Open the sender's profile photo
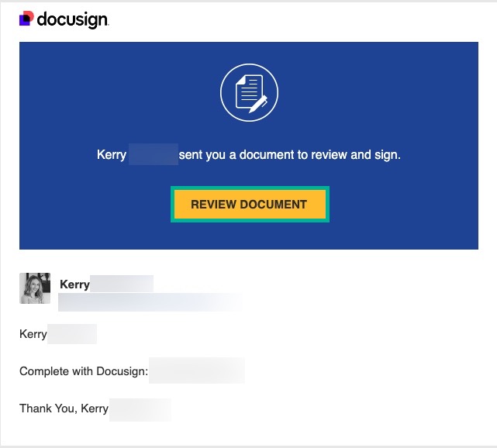This screenshot has height=448, width=497. [x=35, y=288]
